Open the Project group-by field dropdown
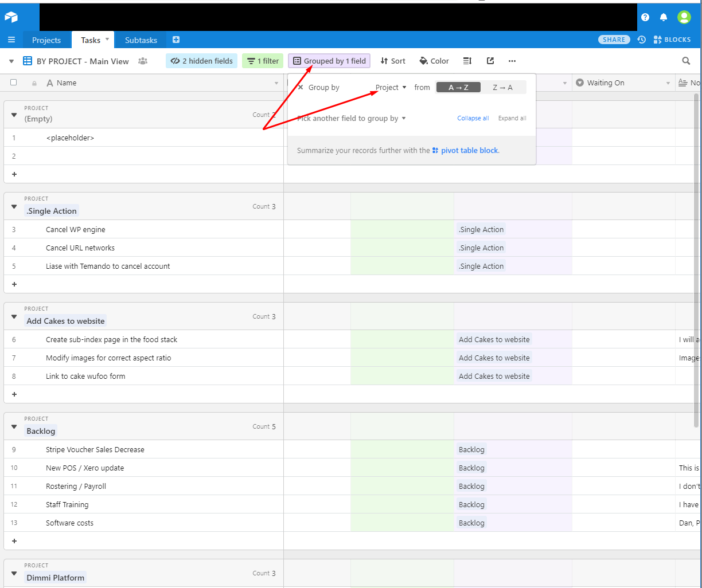Screen dimensions: 702x588 (x=391, y=88)
